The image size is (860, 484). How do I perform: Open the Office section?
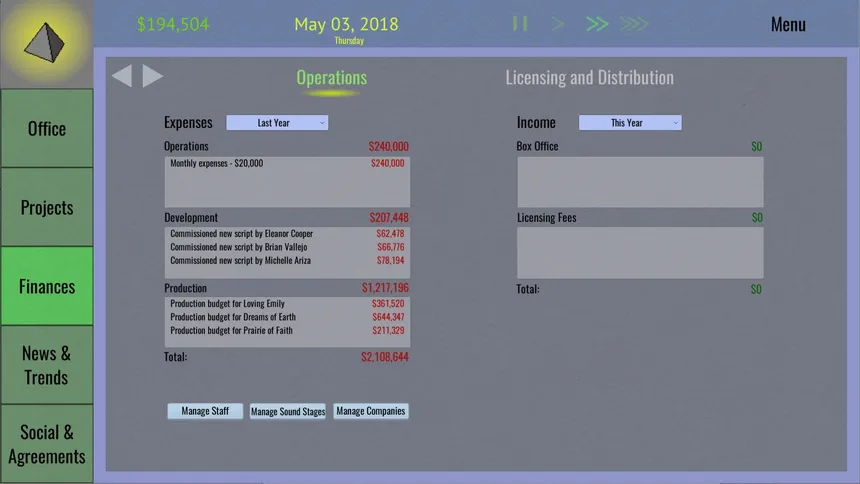pos(47,128)
